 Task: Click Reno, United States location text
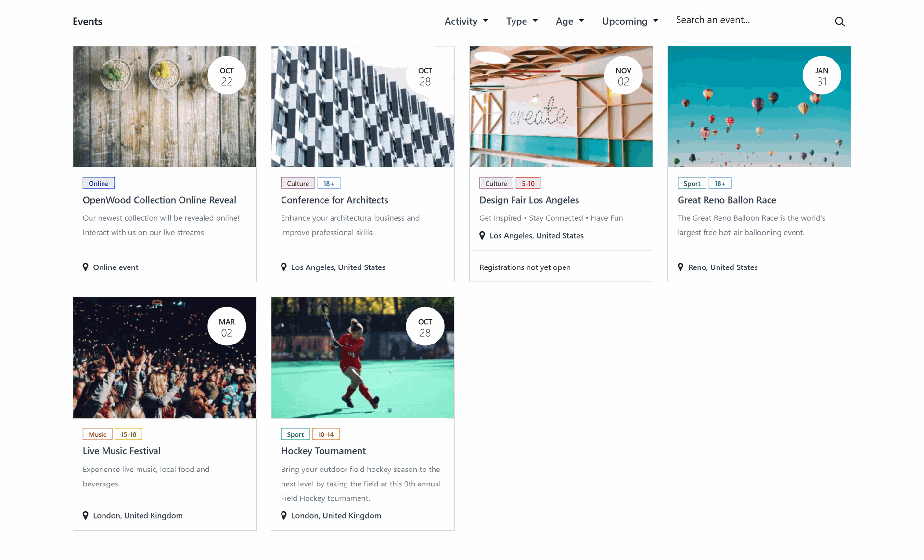pyautogui.click(x=723, y=267)
